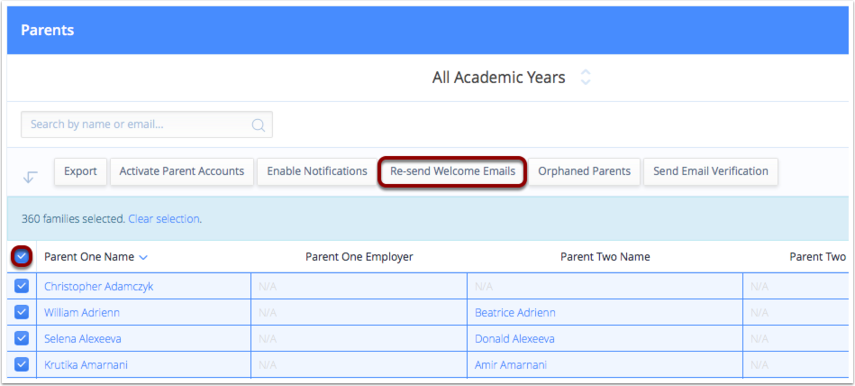Click Re-send Welcome Emails button

coord(453,171)
